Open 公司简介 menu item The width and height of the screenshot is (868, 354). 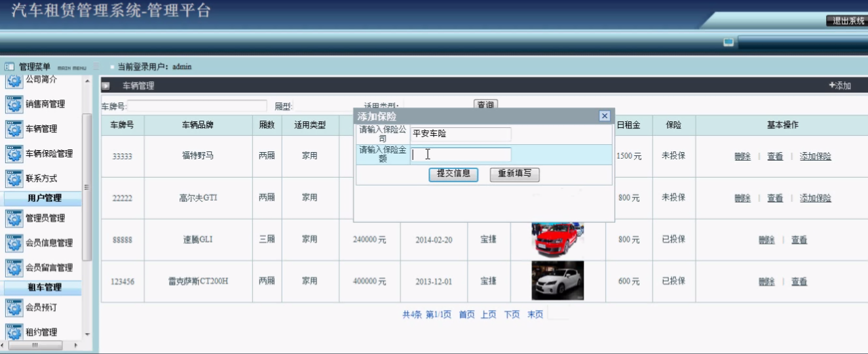coord(41,79)
